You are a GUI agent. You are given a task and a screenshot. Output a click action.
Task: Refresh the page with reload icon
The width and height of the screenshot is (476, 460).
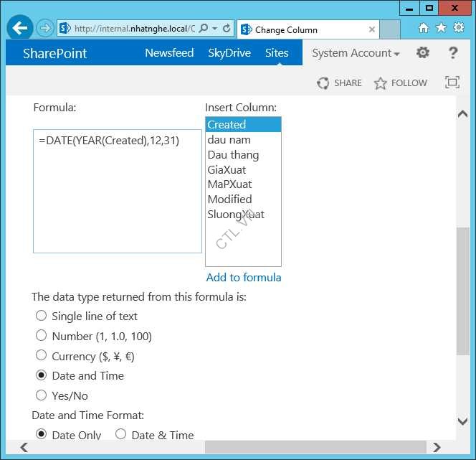click(x=227, y=29)
